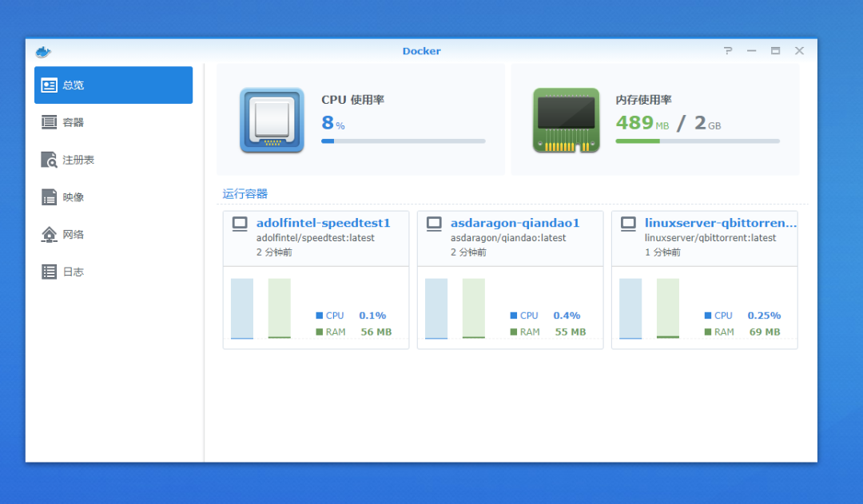Click the help question mark button
This screenshot has height=504, width=863.
pyautogui.click(x=728, y=51)
